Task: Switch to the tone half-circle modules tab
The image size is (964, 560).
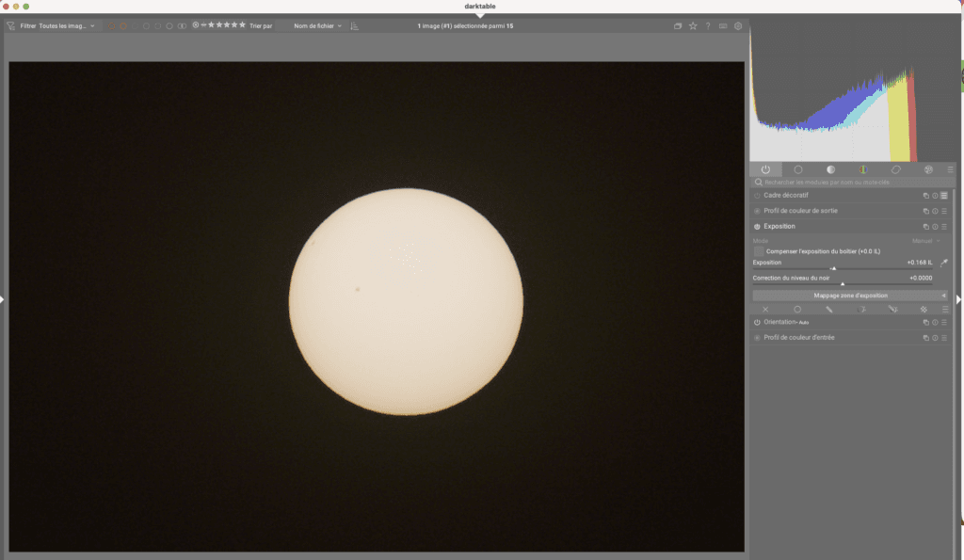Action: pyautogui.click(x=830, y=169)
